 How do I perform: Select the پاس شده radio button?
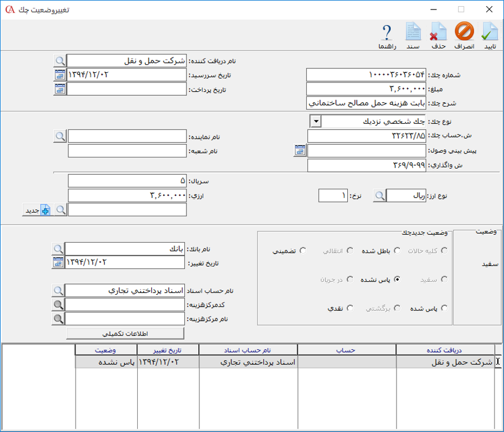pos(444,308)
